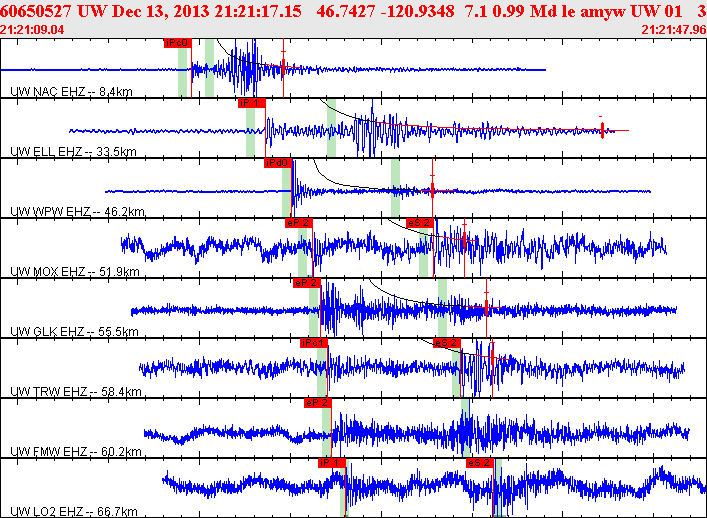The image size is (707, 518).
Task: Select the P pick flag on FMW trace
Action: (x=317, y=402)
